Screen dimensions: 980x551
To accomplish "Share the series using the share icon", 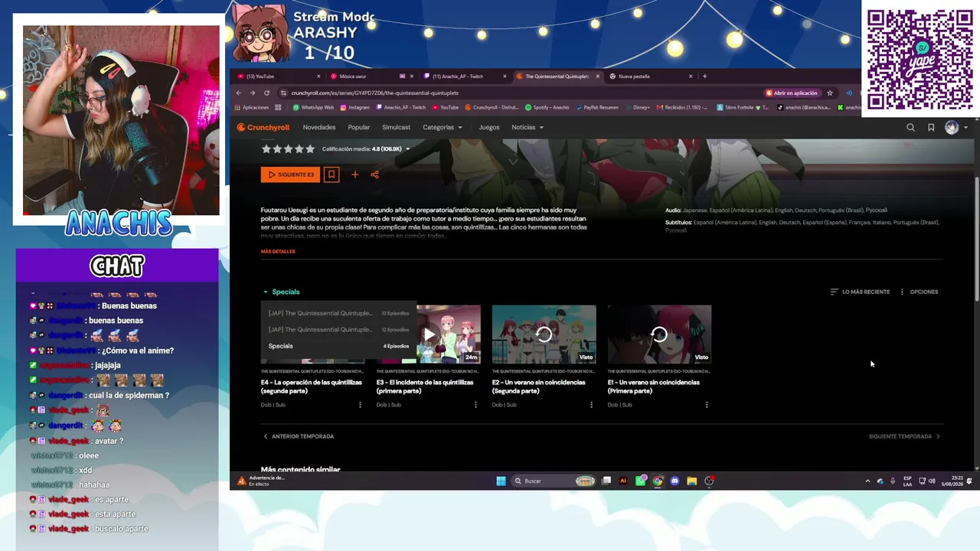I will click(x=374, y=174).
